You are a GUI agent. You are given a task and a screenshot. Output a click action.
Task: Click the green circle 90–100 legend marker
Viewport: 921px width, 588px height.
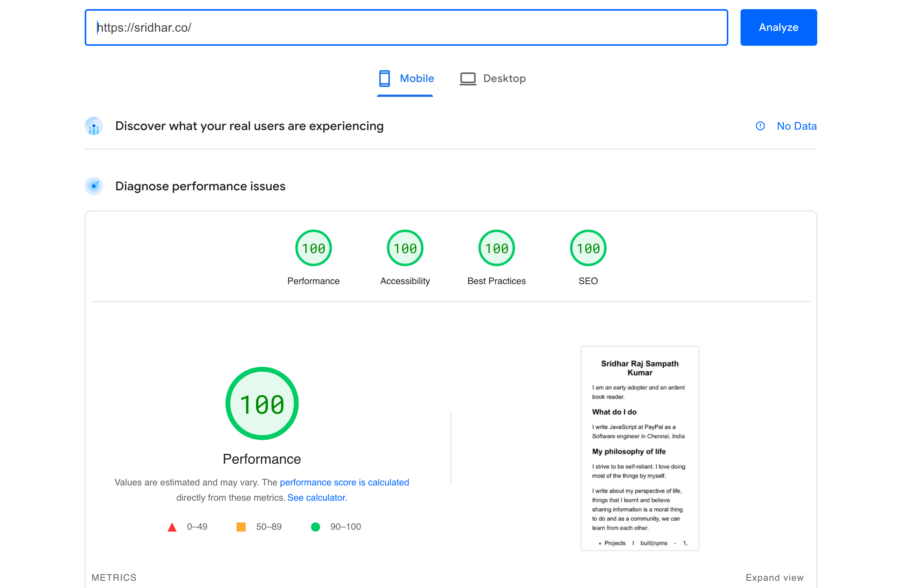point(316,527)
